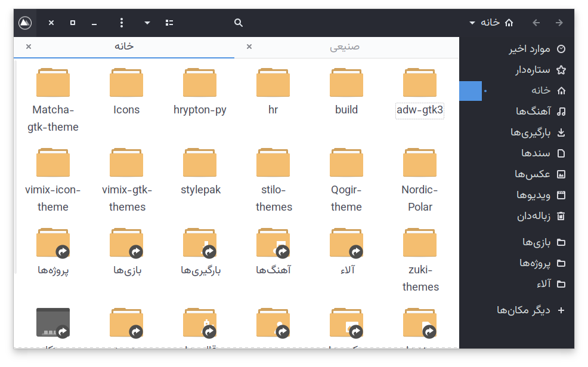The image size is (588, 367).
Task: Open the main menu (three dots icon)
Action: pyautogui.click(x=121, y=22)
